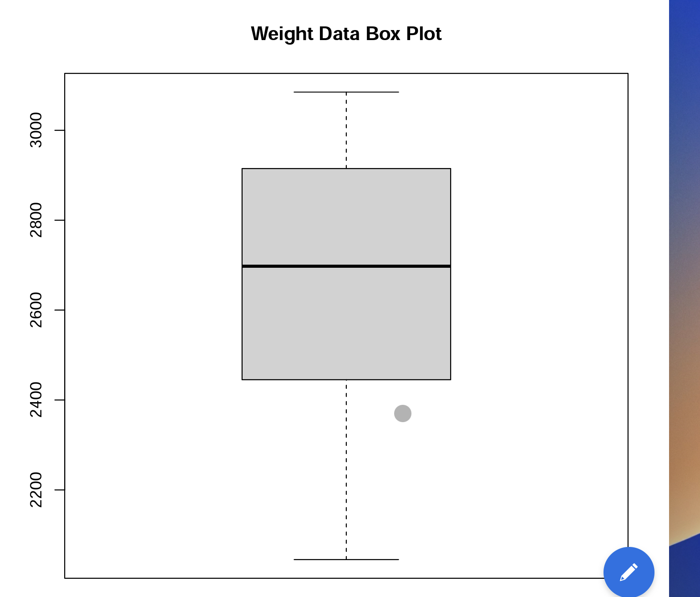Click the dashed whisker line below the box
Screen dimensions: 700x597
346,469
